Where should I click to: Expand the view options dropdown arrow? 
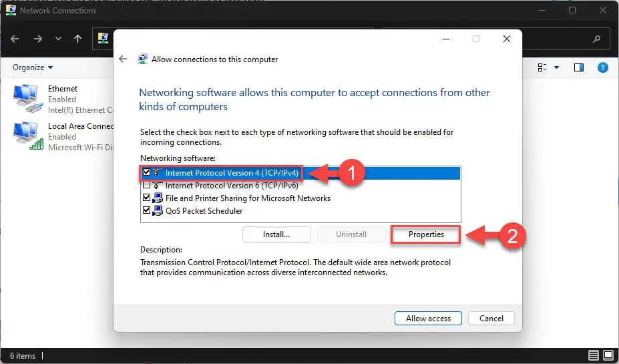point(557,67)
